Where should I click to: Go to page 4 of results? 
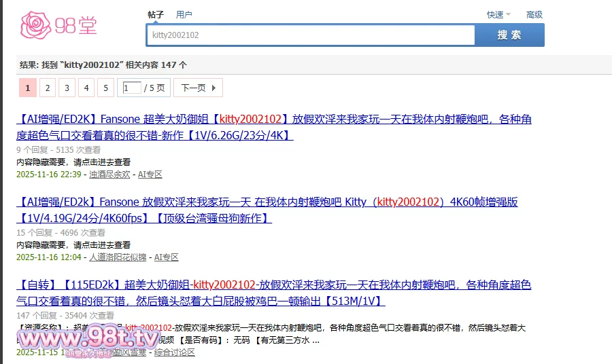(x=86, y=88)
